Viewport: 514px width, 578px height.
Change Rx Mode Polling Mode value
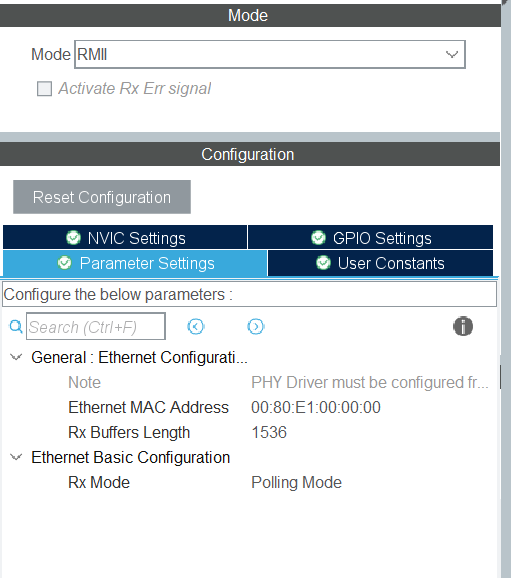(296, 483)
